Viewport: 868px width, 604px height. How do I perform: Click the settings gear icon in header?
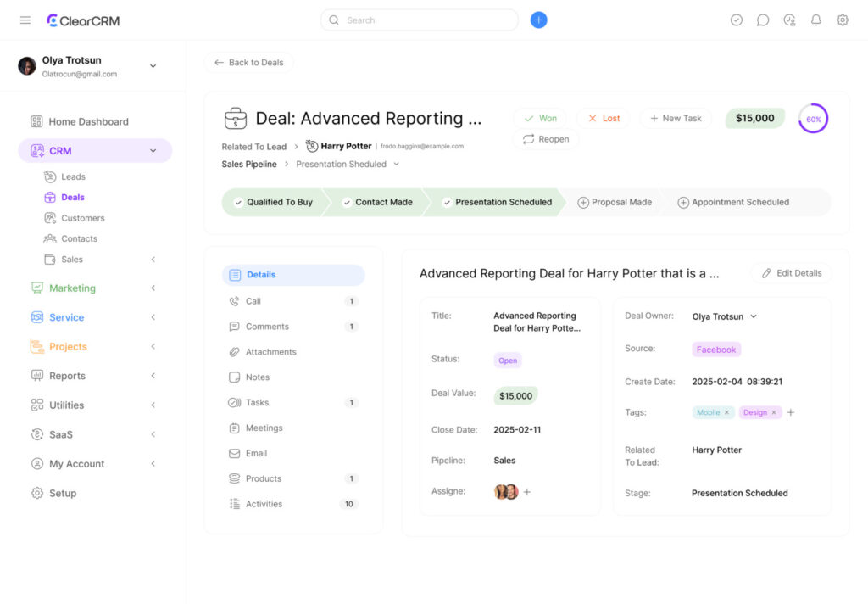pyautogui.click(x=843, y=20)
